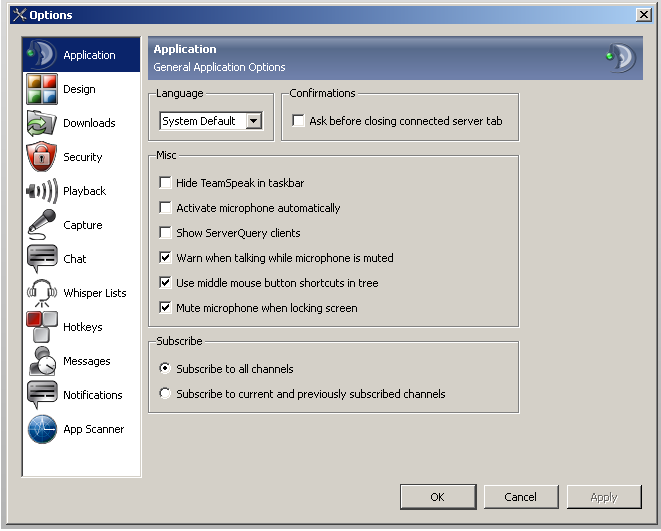Image resolution: width=661 pixels, height=531 pixels.
Task: Click the App Scanner globe icon
Action: click(x=42, y=429)
